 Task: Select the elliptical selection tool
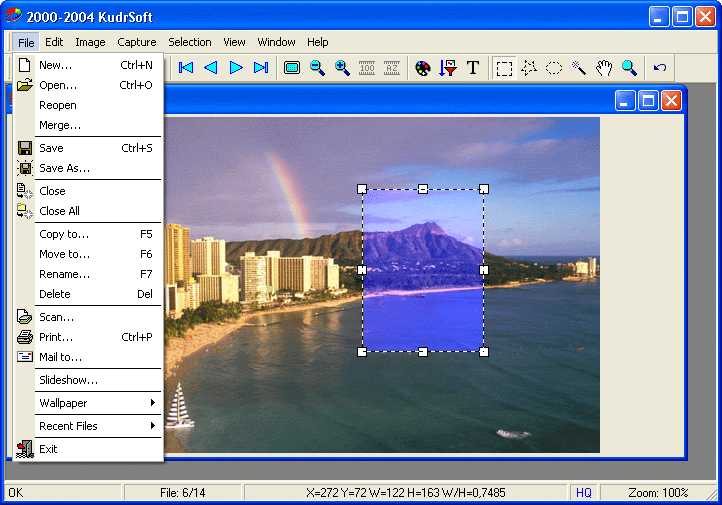click(554, 68)
